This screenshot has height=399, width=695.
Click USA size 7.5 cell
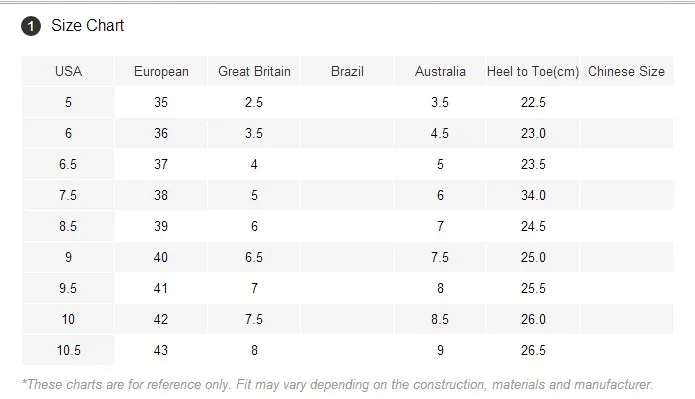[x=68, y=195]
